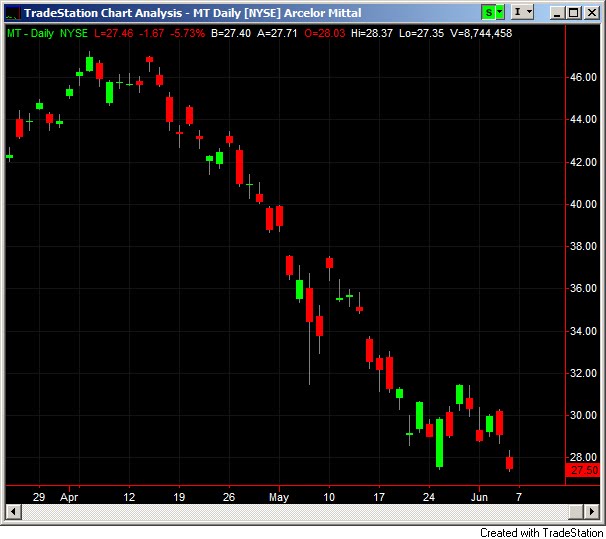Click the 26 date label on the time axis
This screenshot has height=539, width=606.
[x=229, y=497]
